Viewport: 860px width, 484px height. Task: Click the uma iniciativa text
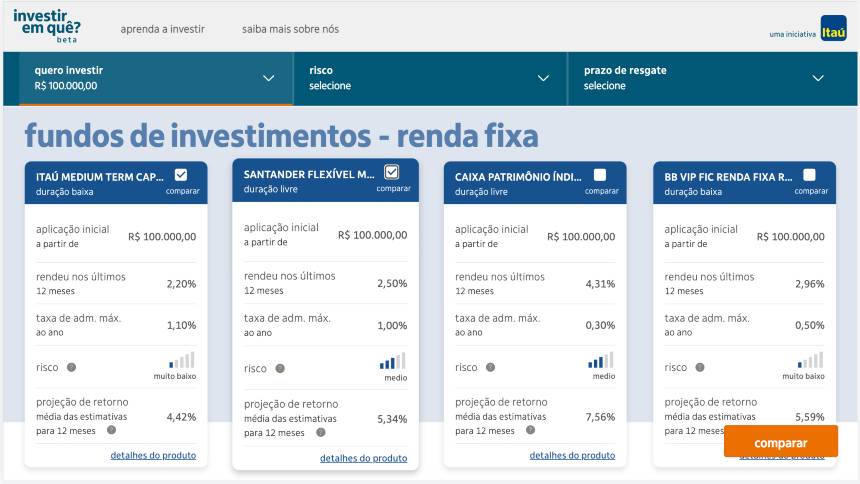coord(793,34)
